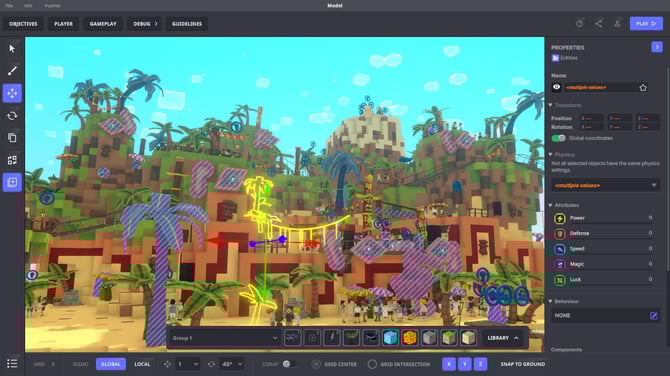Collapse the Attributes section

point(550,206)
